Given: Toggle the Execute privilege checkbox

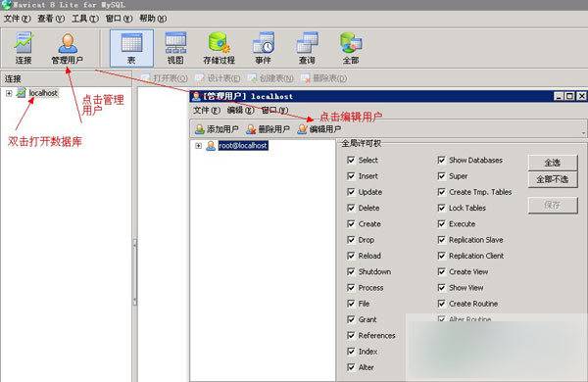Looking at the screenshot, I should 441,223.
